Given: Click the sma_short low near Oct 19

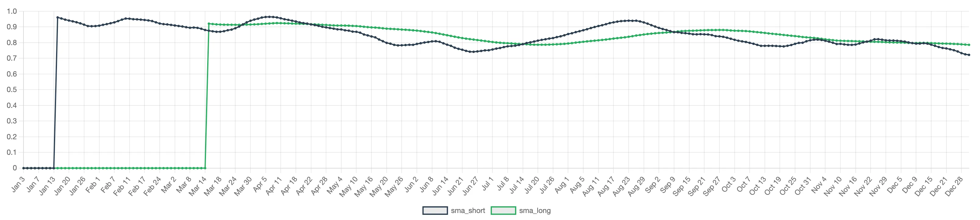Looking at the screenshot, I should (x=782, y=46).
